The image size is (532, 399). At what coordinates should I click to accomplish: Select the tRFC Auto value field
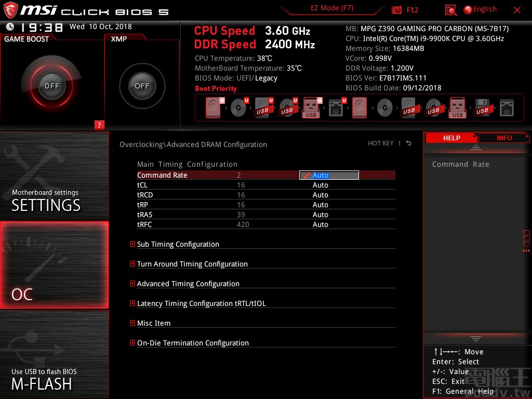coord(320,224)
